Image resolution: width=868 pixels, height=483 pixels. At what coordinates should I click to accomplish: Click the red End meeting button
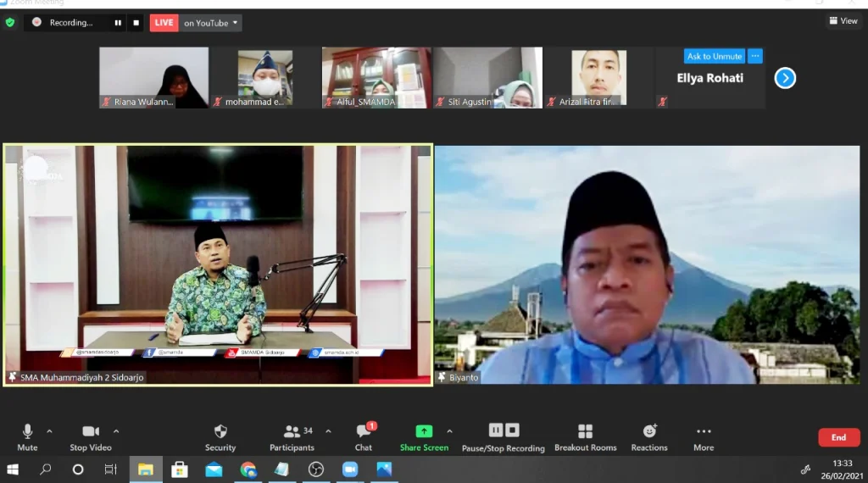[x=838, y=437]
